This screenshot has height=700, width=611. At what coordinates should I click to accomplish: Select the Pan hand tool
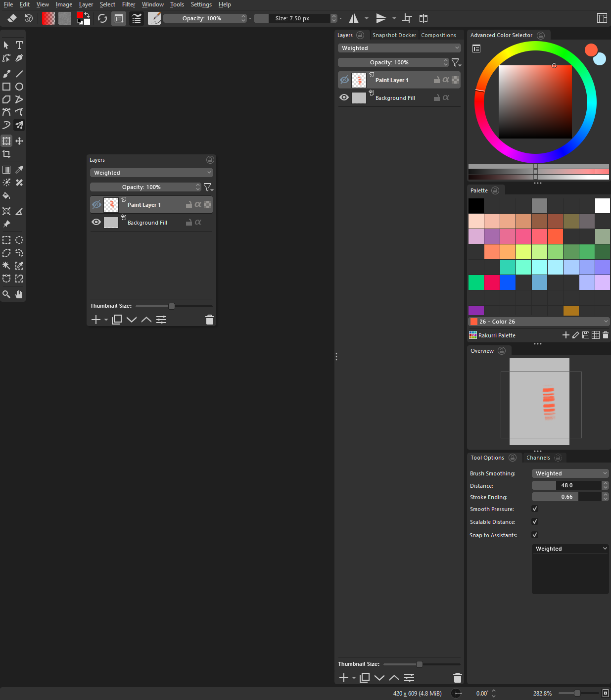(x=19, y=294)
